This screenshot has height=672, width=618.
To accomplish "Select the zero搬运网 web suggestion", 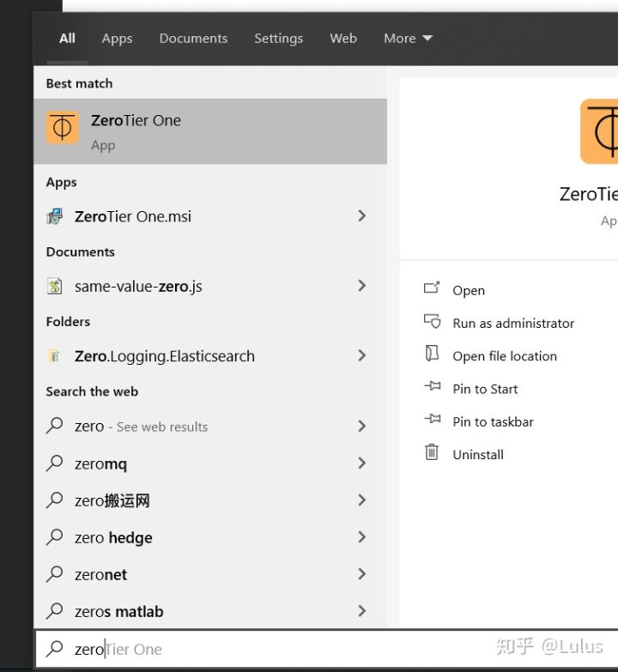I will click(x=210, y=499).
